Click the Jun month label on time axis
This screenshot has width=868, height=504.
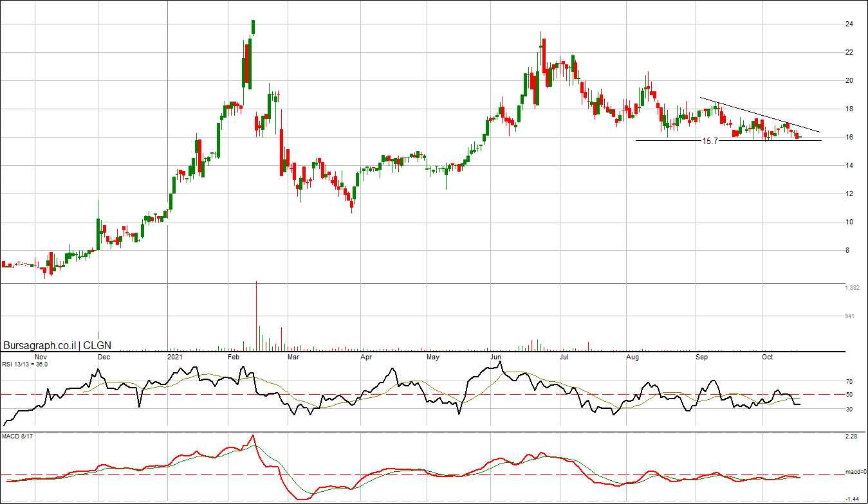pos(496,356)
